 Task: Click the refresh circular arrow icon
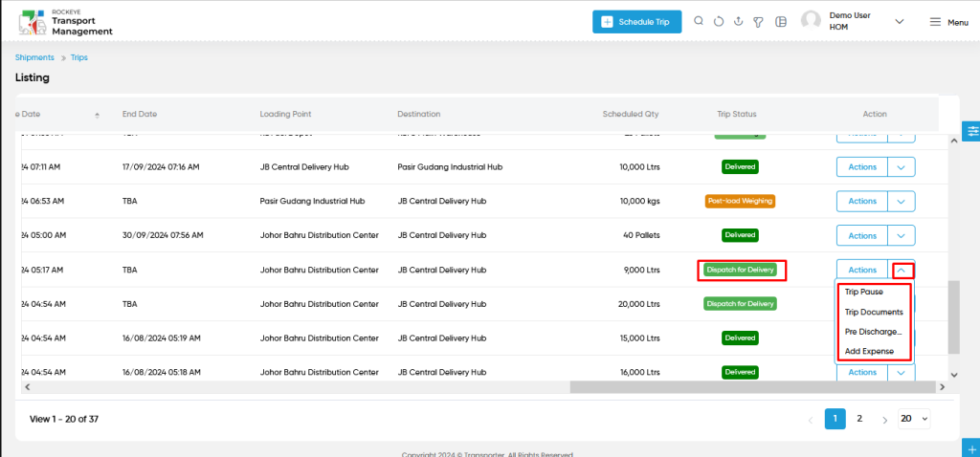click(x=719, y=22)
